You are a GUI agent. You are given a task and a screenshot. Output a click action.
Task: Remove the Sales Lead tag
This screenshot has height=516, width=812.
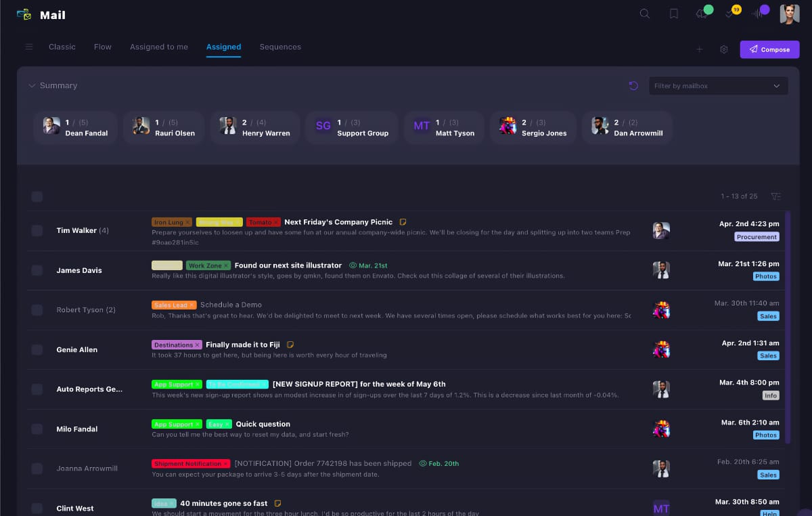click(192, 305)
